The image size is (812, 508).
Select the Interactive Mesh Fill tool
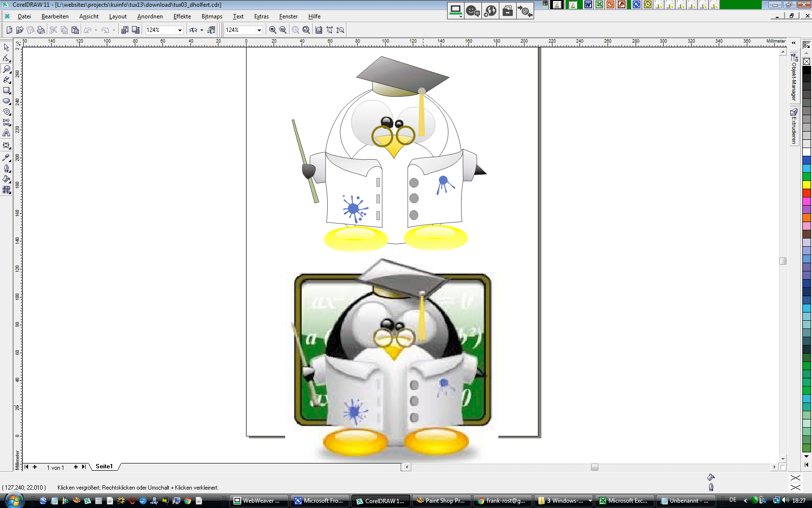(6, 190)
